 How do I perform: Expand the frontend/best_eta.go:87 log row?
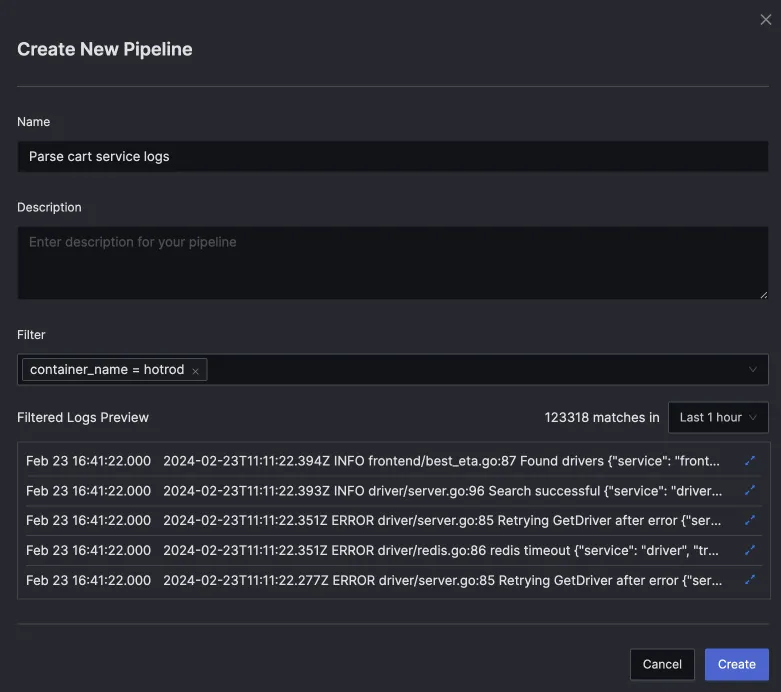[x=750, y=461]
